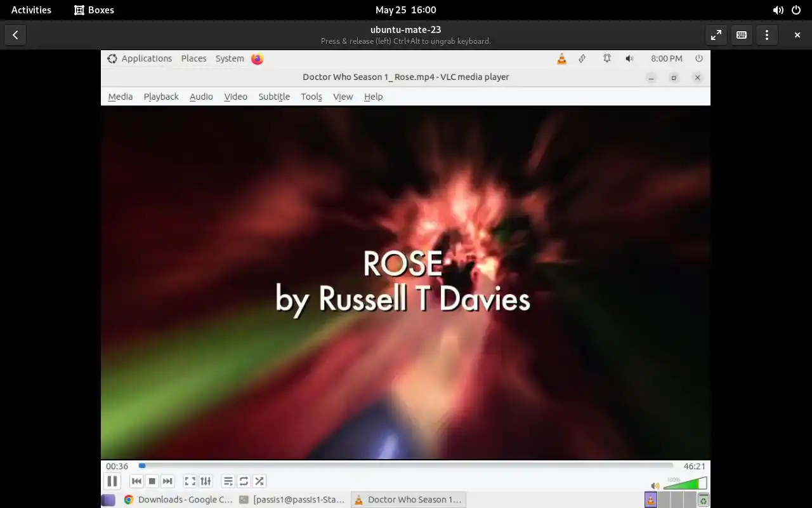812x508 pixels.
Task: Open MATE session power icon
Action: (699, 58)
